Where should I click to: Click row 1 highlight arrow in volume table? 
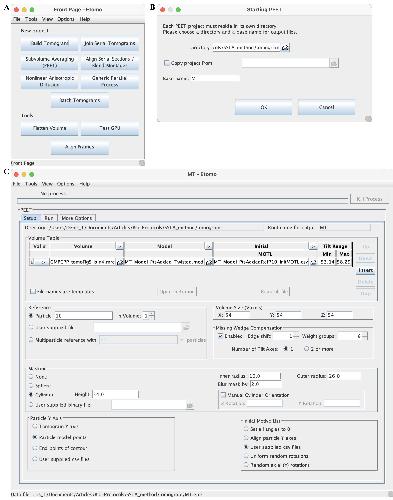(x=43, y=262)
